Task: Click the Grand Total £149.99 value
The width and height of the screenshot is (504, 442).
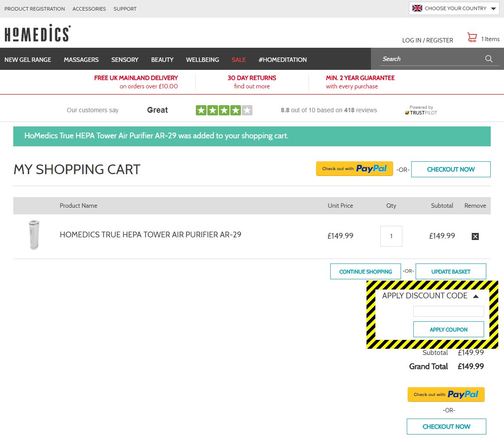Action: coord(470,366)
